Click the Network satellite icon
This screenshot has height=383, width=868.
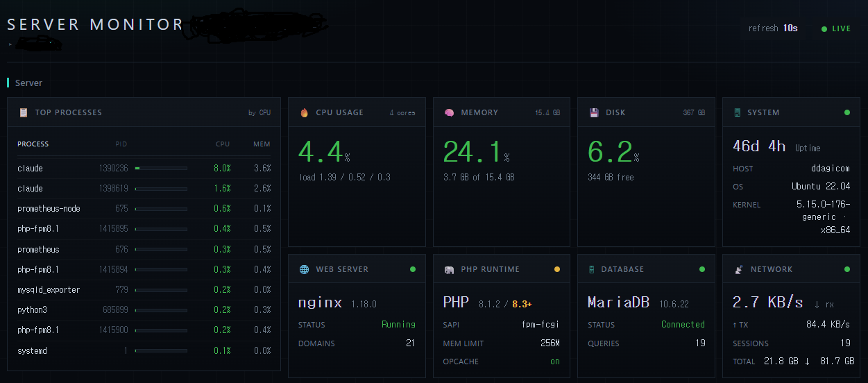pos(738,269)
